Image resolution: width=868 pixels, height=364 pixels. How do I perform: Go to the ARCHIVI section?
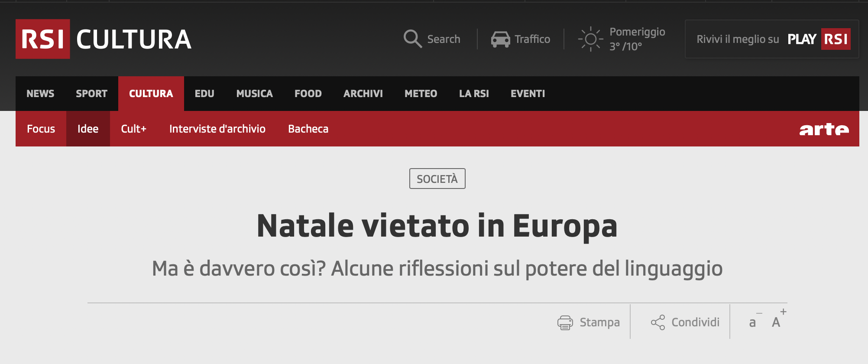[x=363, y=94]
